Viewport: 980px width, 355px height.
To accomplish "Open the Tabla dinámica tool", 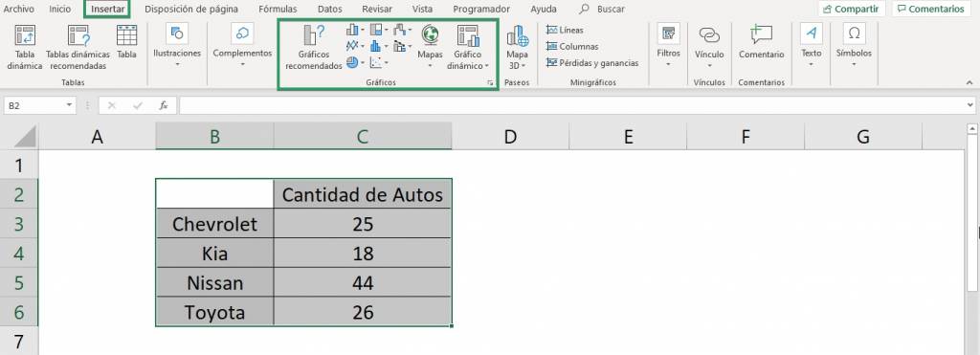I will [x=25, y=48].
